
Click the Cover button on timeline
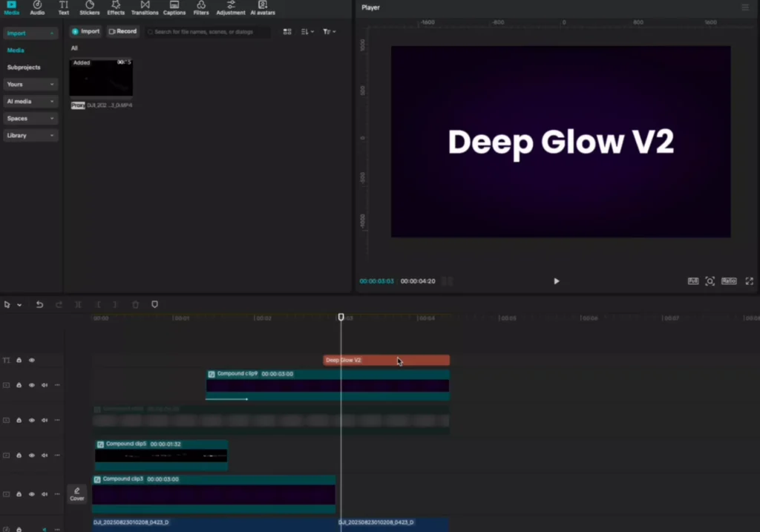(x=77, y=494)
